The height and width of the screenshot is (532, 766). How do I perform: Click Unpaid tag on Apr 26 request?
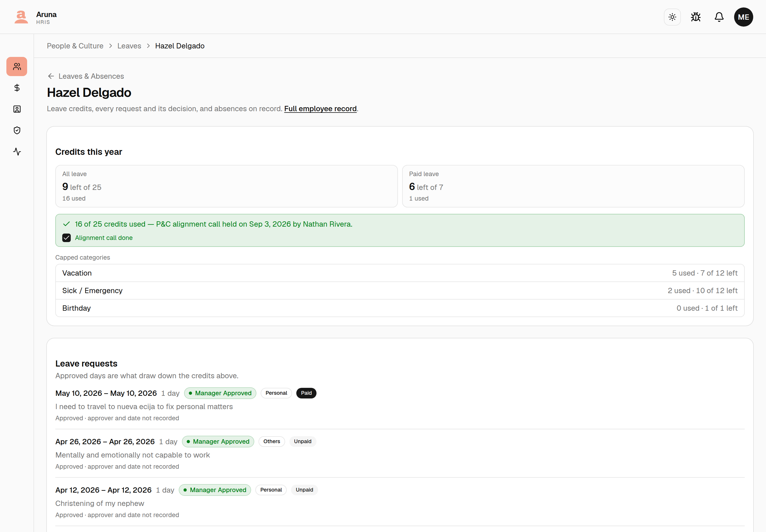click(x=303, y=441)
